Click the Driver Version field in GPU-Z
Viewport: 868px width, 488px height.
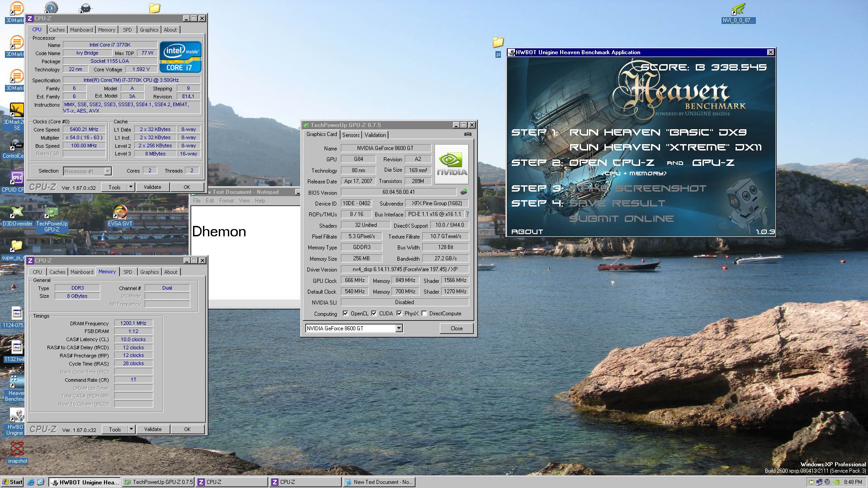click(405, 270)
